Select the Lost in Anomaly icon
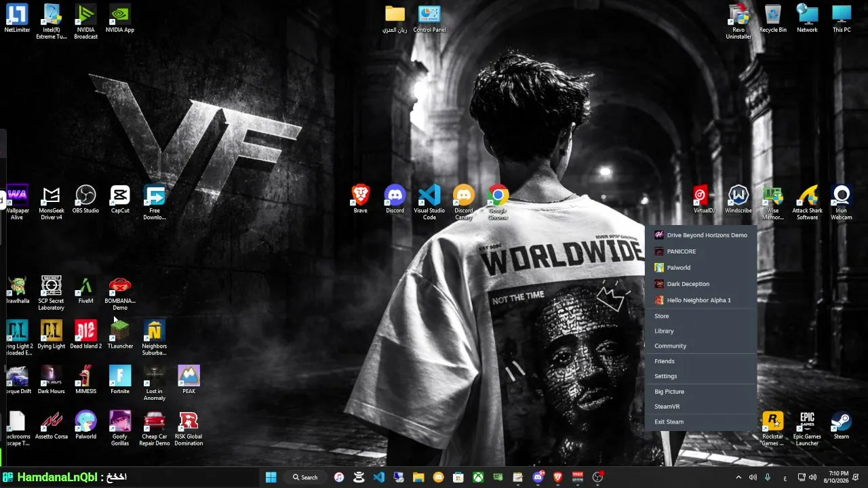 [x=155, y=383]
